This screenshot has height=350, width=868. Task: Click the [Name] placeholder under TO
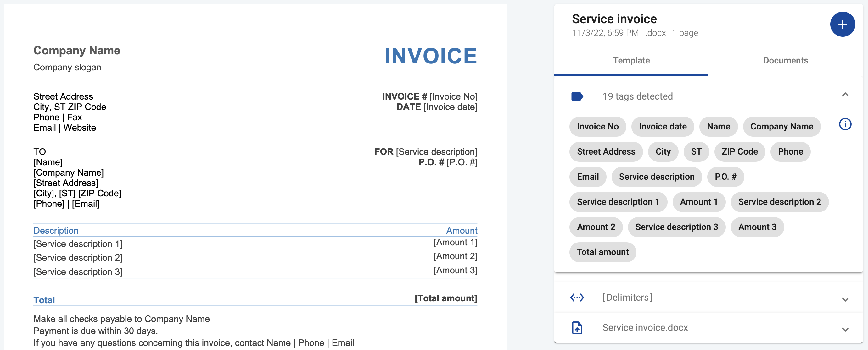click(x=48, y=162)
